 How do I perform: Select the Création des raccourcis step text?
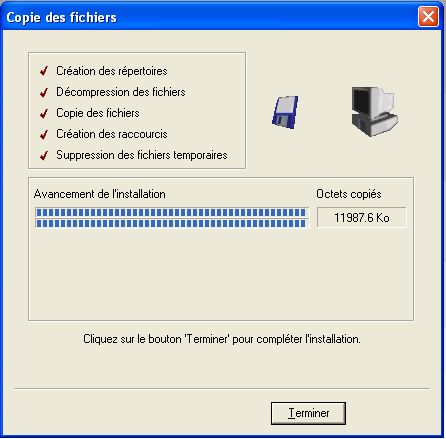pyautogui.click(x=112, y=134)
